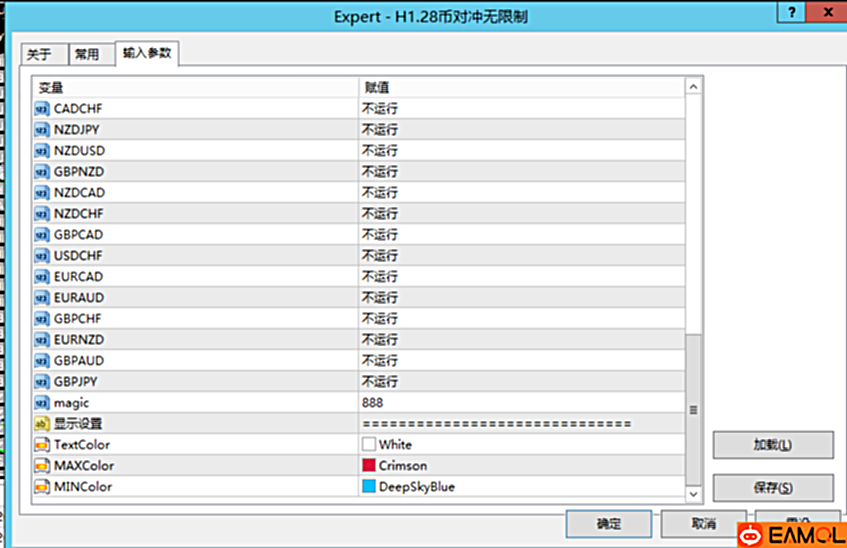Viewport: 847px width, 548px height.
Task: Click the icon next to NZDJPY row
Action: pos(42,130)
